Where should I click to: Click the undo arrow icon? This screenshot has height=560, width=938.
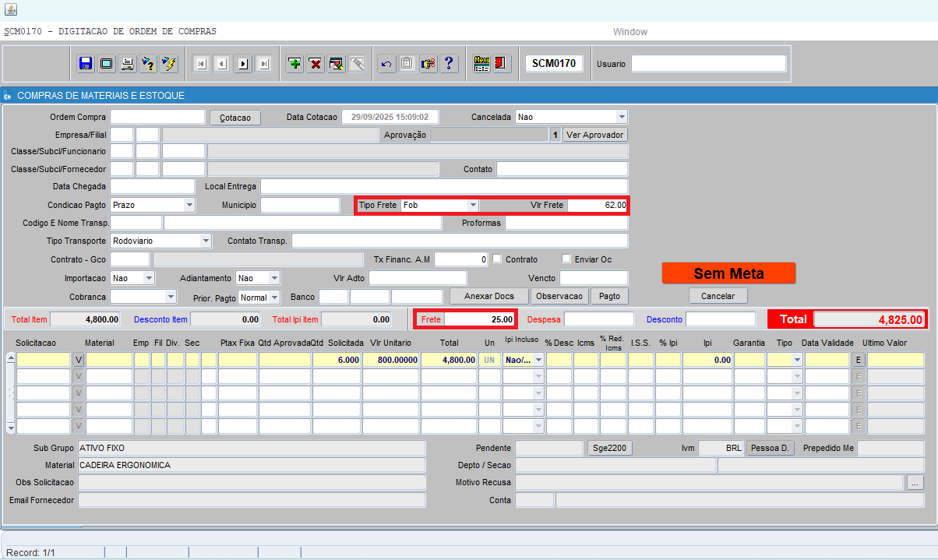[x=386, y=64]
